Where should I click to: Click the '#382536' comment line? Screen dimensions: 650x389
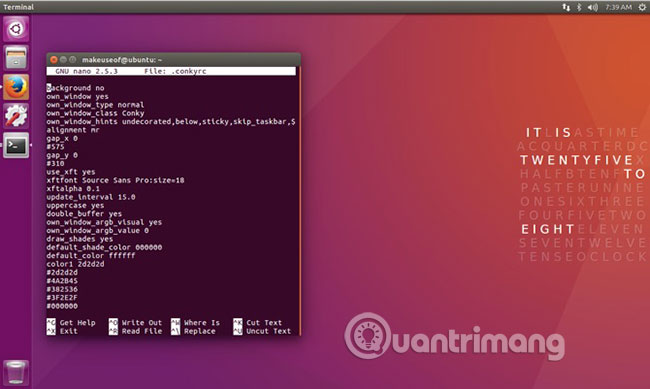[x=62, y=289]
